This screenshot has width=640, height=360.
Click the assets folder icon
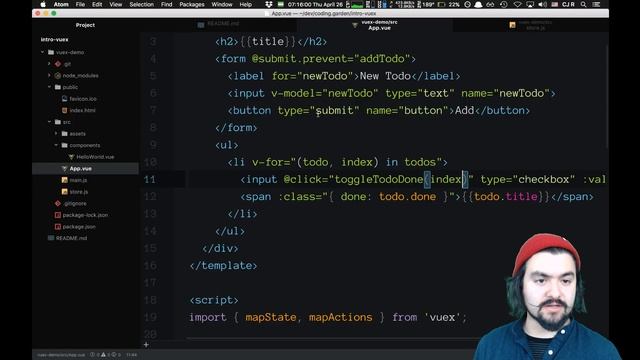coord(64,133)
